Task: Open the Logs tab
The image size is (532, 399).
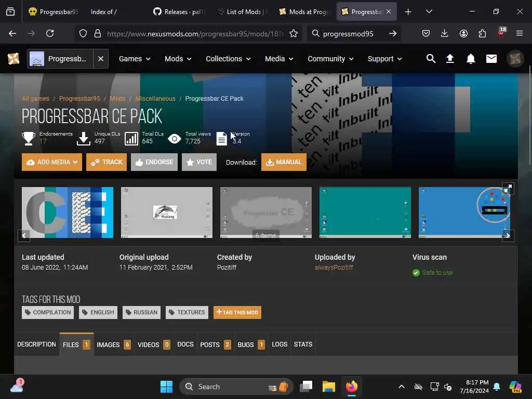Action: coord(280,344)
